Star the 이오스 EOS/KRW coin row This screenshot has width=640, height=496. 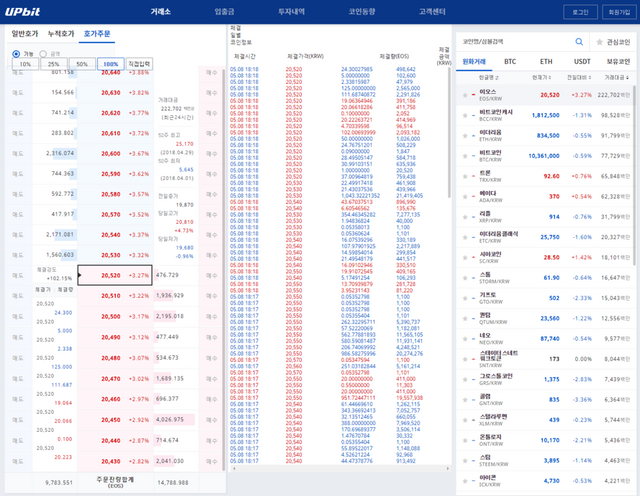[x=465, y=95]
